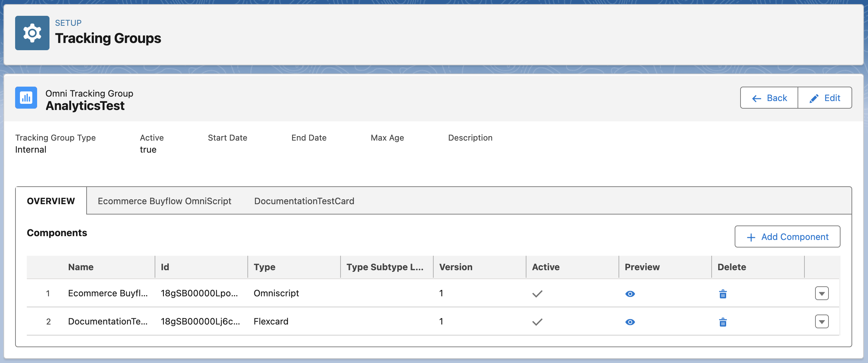Viewport: 868px width, 363px height.
Task: Click the Omni Tracking Group chart icon
Action: (26, 98)
